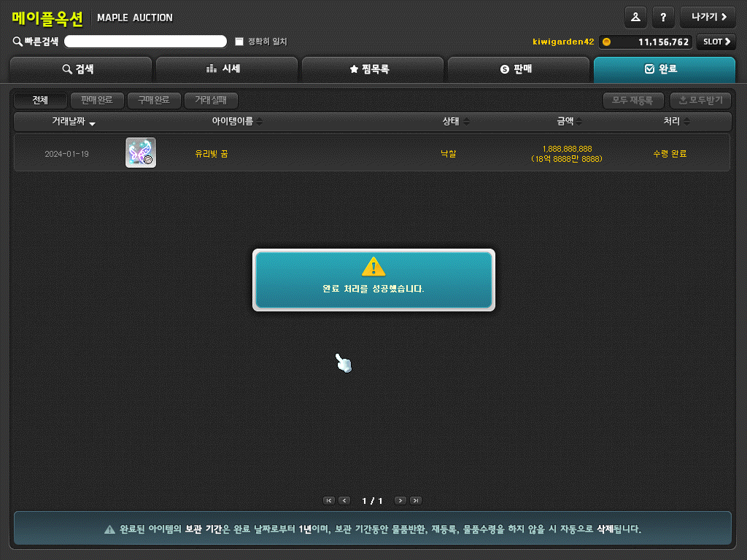This screenshot has height=560, width=747.
Task: Filter by 거래실패
Action: pyautogui.click(x=211, y=101)
